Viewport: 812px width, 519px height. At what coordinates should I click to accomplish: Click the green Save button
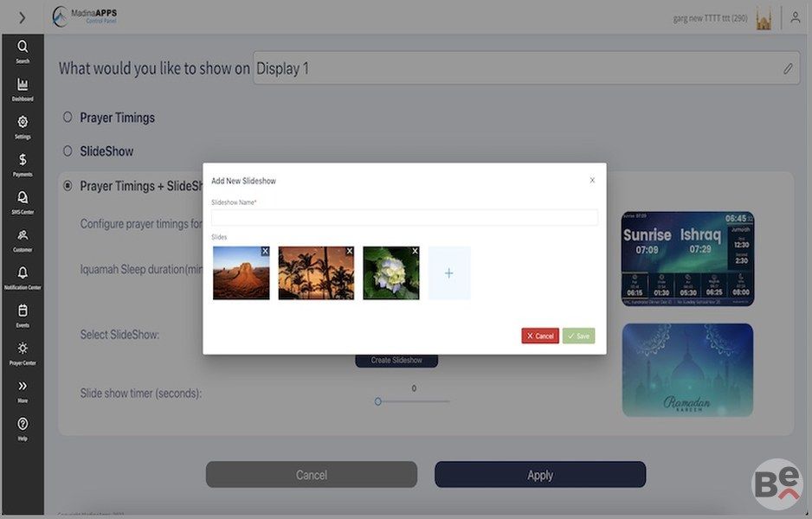[579, 336]
